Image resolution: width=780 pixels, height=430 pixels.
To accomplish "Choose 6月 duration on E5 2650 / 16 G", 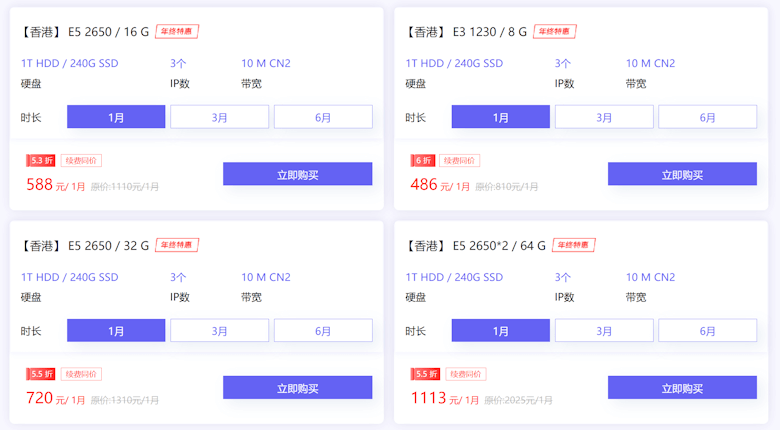I will [323, 117].
